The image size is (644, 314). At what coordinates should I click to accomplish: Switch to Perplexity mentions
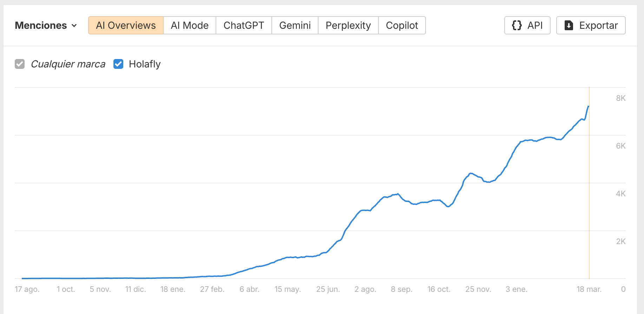348,25
